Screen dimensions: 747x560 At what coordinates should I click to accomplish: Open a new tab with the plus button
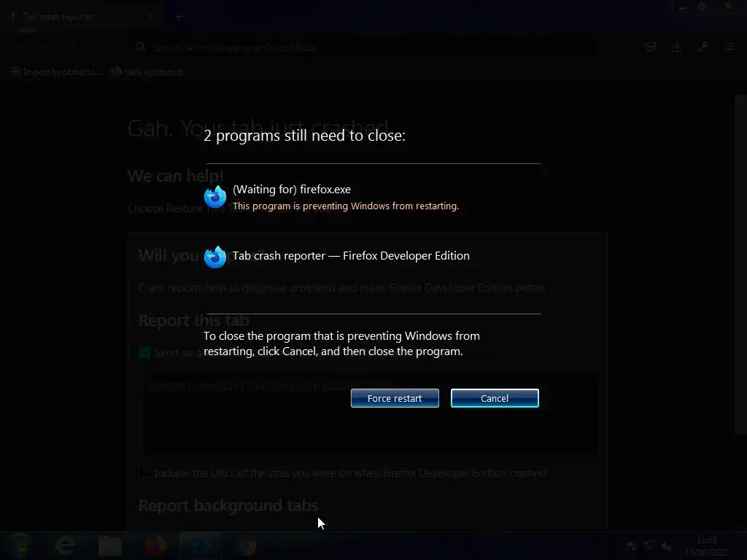(x=179, y=17)
